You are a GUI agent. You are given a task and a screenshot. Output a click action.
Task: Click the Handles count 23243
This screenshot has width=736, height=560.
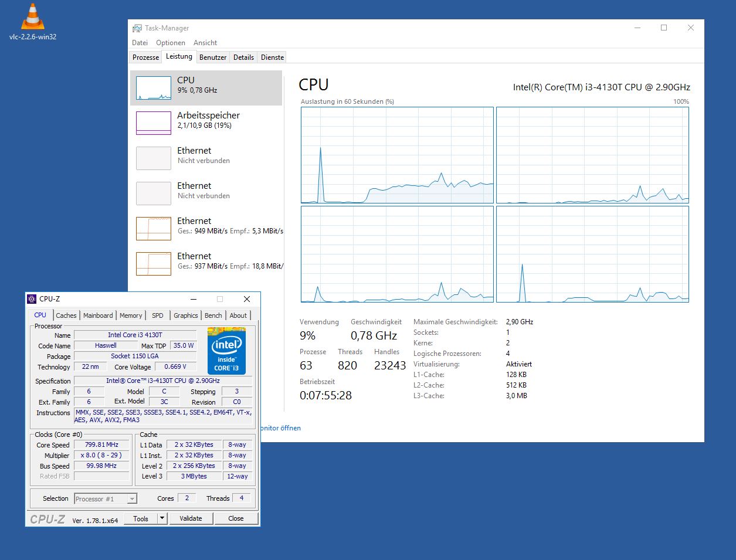pyautogui.click(x=390, y=365)
